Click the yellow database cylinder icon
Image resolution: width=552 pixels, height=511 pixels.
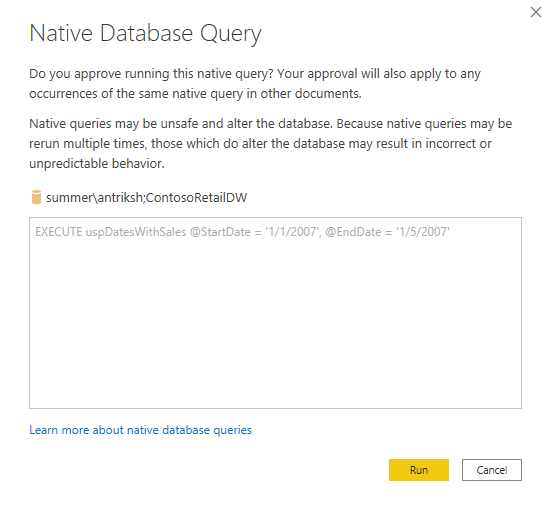coord(36,197)
